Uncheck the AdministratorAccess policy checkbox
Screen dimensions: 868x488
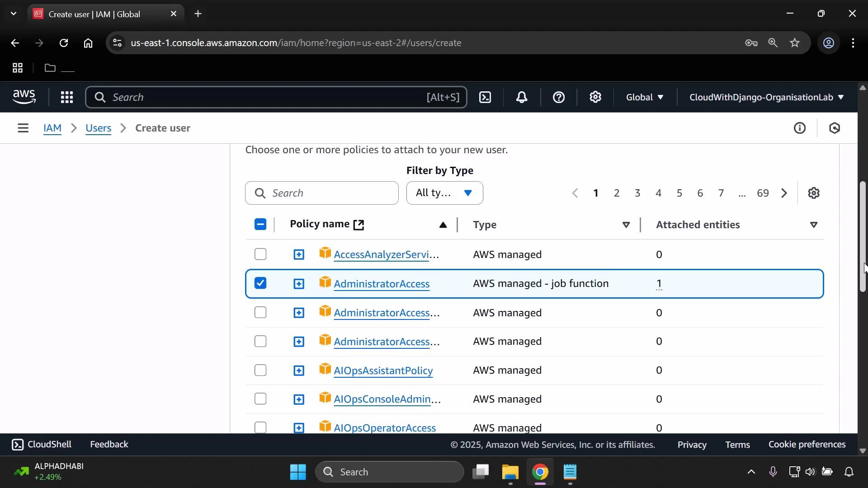260,283
